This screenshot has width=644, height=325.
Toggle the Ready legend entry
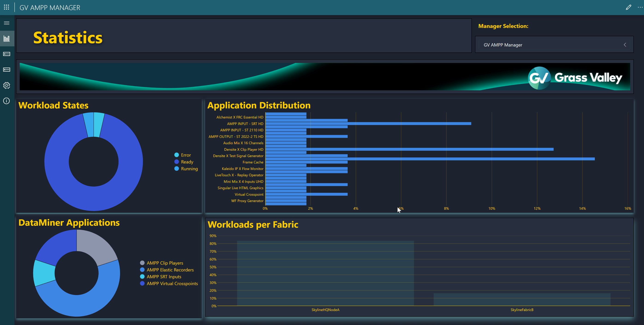pos(184,162)
